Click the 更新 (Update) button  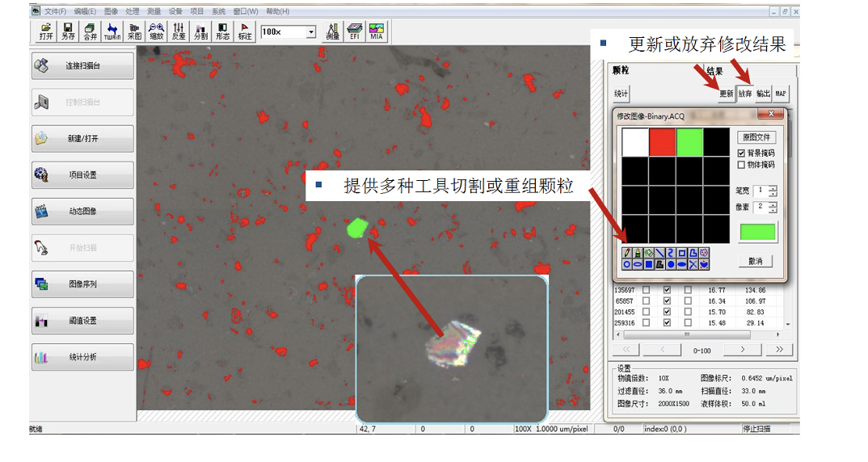(x=727, y=94)
